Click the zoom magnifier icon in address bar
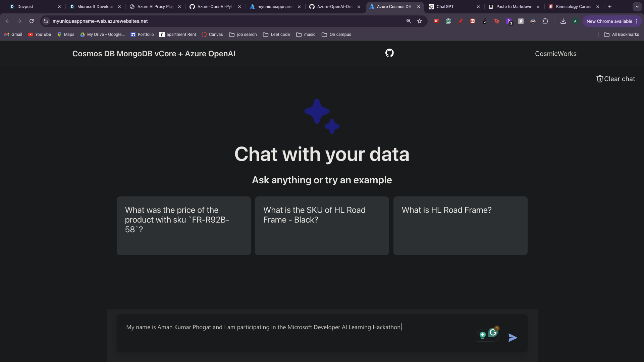Image resolution: width=644 pixels, height=362 pixels. click(409, 21)
